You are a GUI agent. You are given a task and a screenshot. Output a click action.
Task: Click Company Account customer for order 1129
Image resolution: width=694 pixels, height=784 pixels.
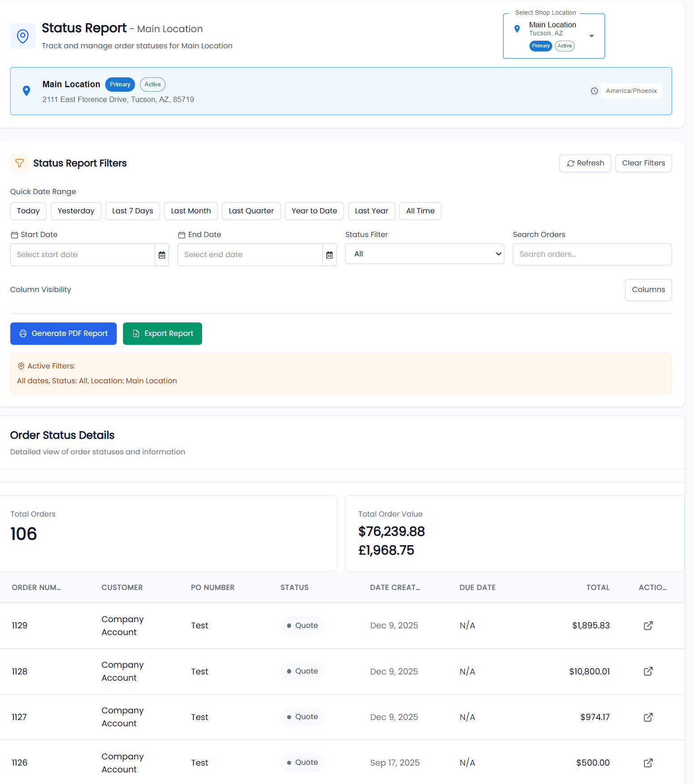(123, 626)
